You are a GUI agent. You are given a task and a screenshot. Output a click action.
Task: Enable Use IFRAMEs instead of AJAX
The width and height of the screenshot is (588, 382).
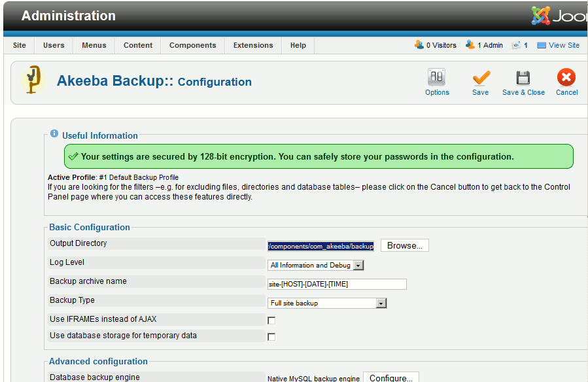[x=271, y=321]
